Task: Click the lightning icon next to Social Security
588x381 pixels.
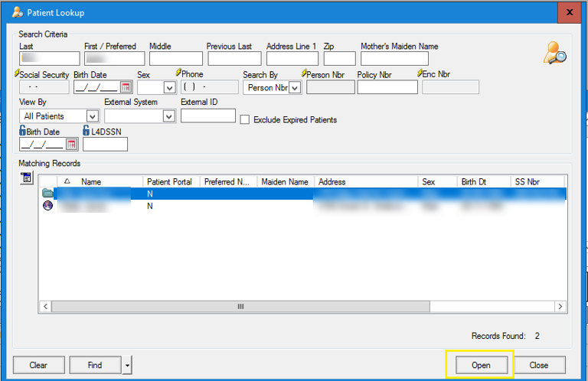Action: tap(17, 73)
